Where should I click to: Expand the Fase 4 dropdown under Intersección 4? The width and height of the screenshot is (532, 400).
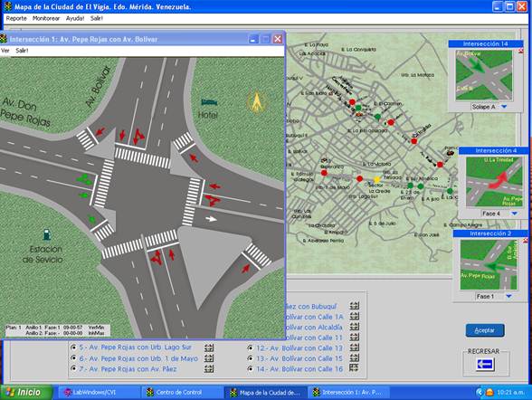coord(514,214)
